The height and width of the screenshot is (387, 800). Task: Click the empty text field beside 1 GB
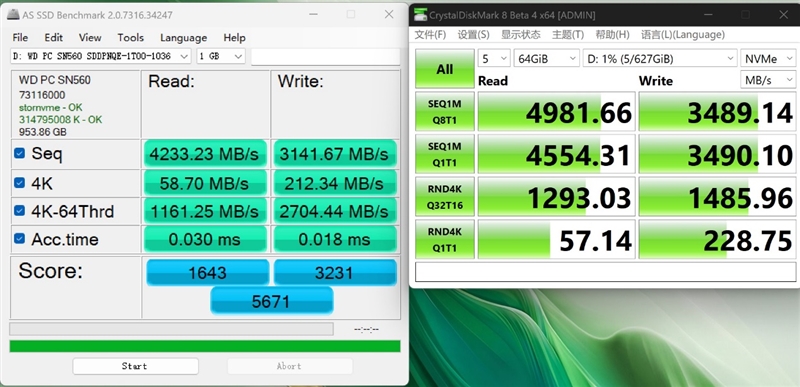tap(325, 57)
